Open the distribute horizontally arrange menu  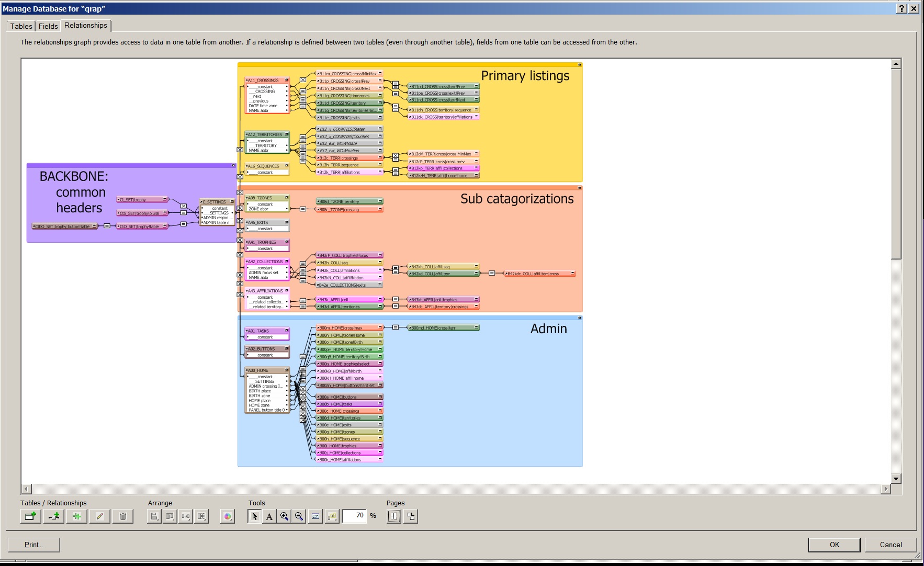point(185,516)
